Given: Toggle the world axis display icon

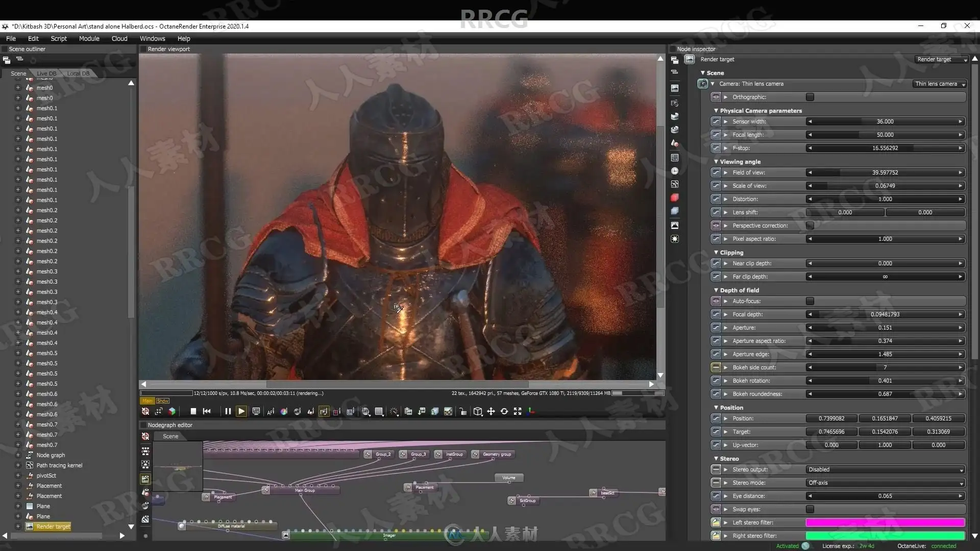Looking at the screenshot, I should (531, 411).
